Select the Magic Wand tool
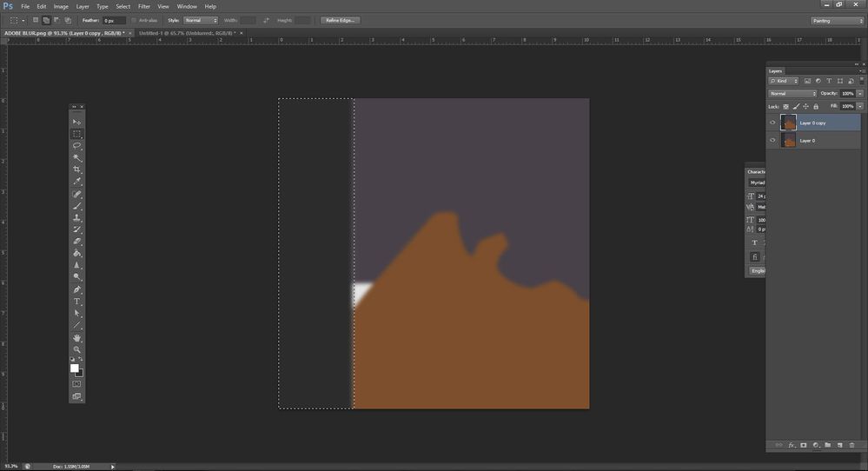 pyautogui.click(x=77, y=158)
